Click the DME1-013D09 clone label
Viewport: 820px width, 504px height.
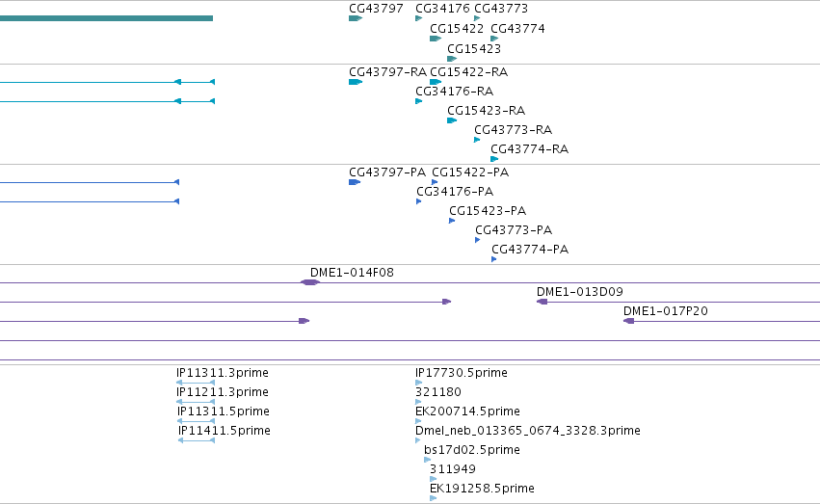pos(580,292)
